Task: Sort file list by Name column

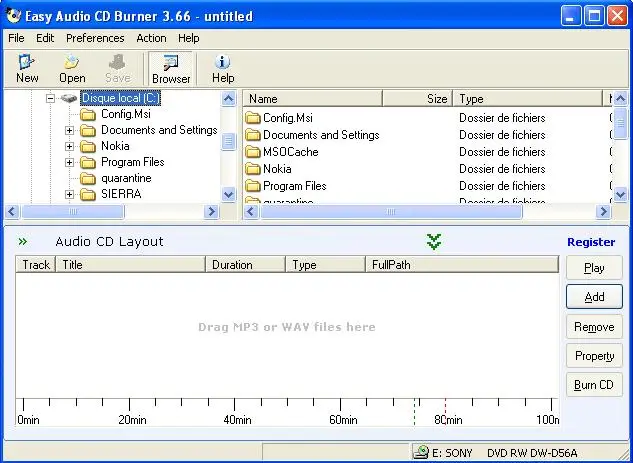Action: coord(313,99)
